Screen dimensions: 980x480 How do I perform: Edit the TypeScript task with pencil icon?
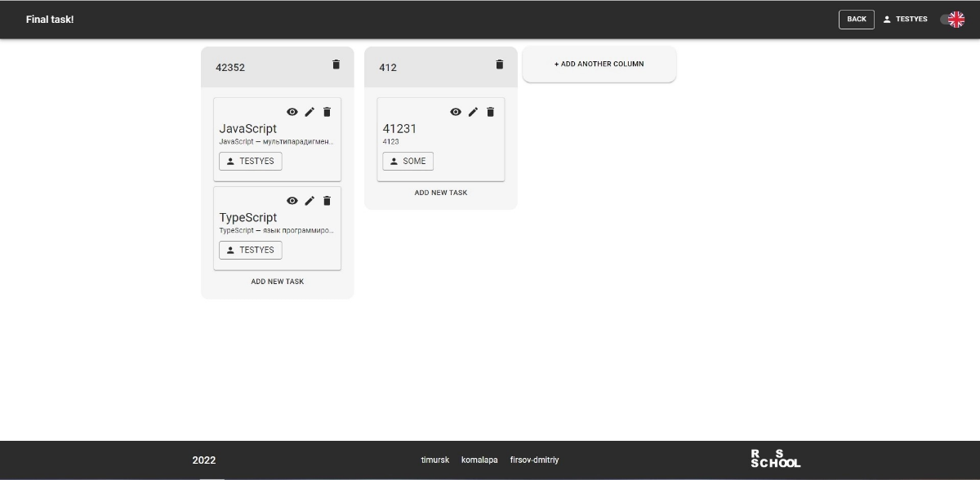(x=310, y=201)
